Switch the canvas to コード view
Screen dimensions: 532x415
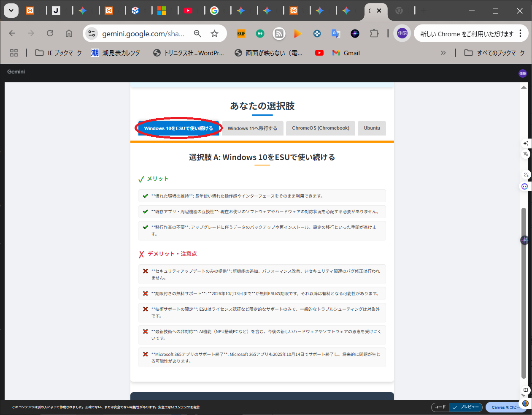(x=440, y=407)
